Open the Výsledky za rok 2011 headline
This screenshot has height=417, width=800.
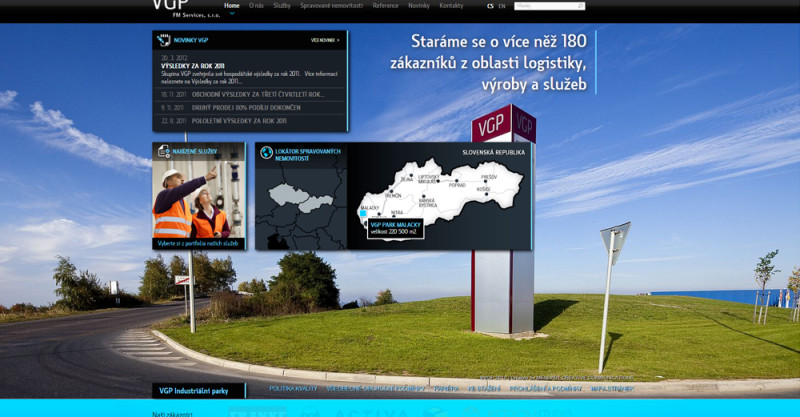pos(193,66)
